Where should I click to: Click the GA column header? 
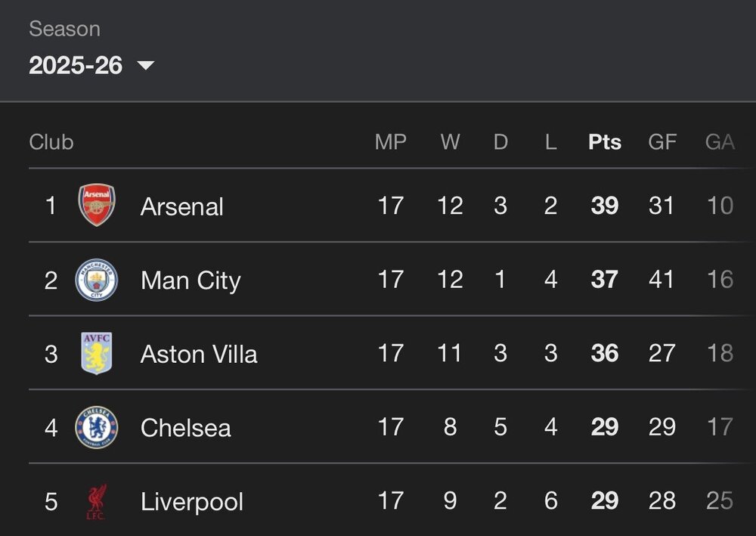pyautogui.click(x=720, y=142)
